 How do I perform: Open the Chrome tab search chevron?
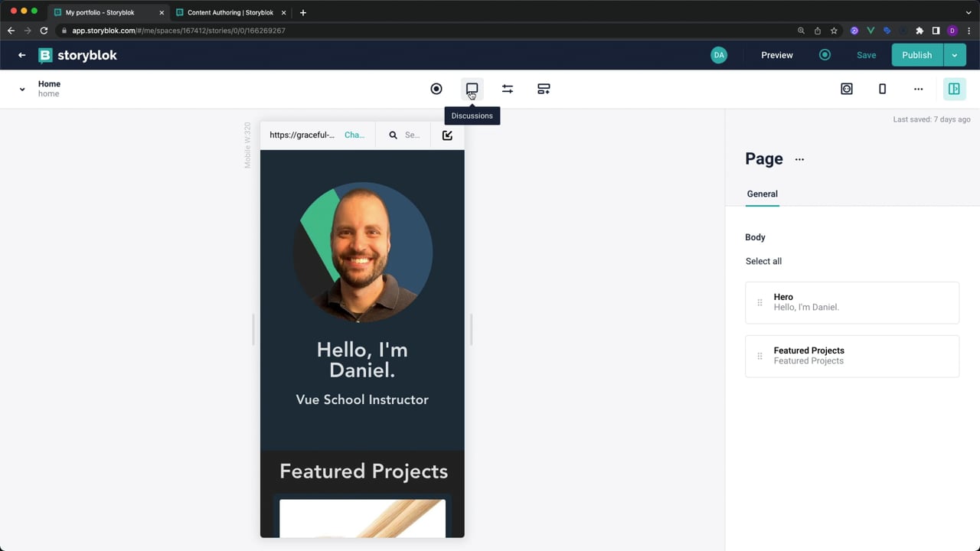[x=969, y=12]
